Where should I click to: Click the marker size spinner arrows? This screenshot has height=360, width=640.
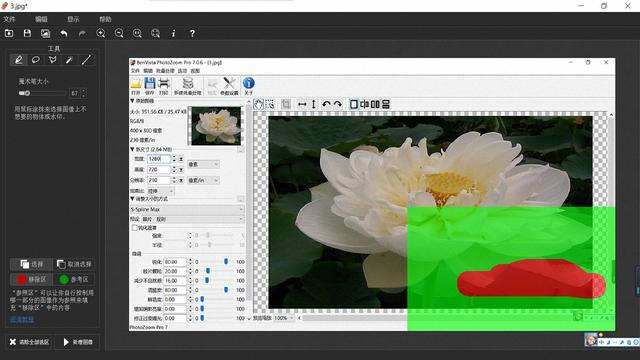coord(84,93)
